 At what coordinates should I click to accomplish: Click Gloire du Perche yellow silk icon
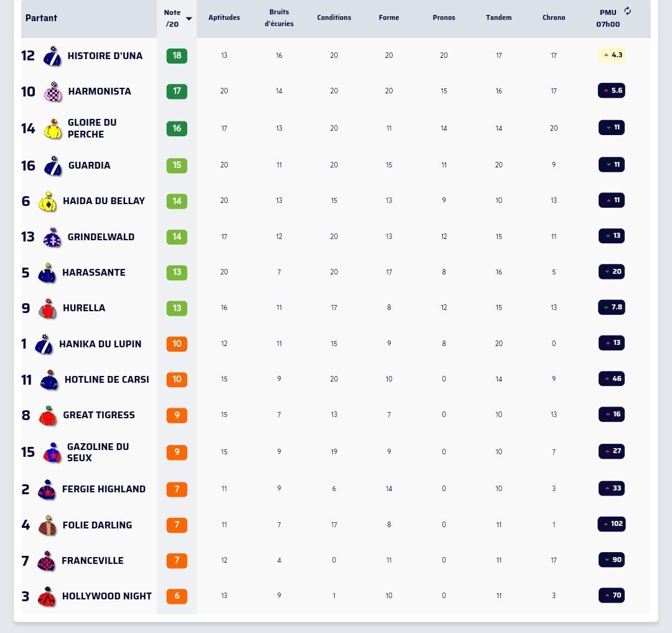click(x=53, y=129)
